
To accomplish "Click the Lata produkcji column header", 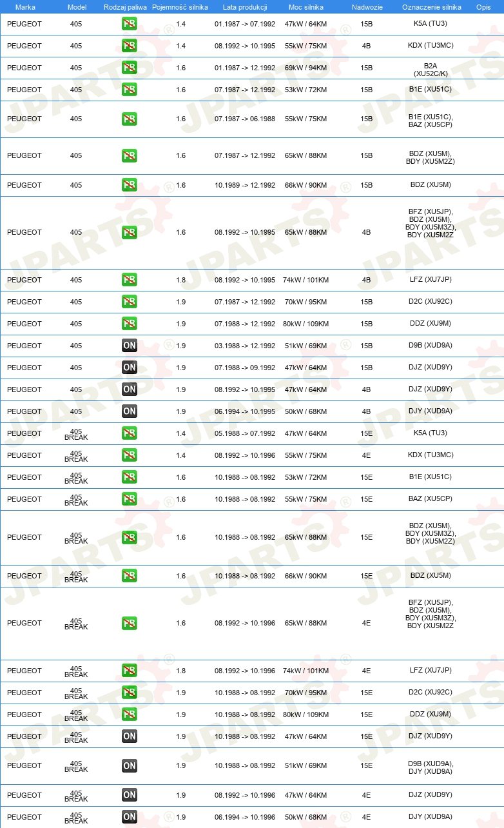I will pos(245,6).
